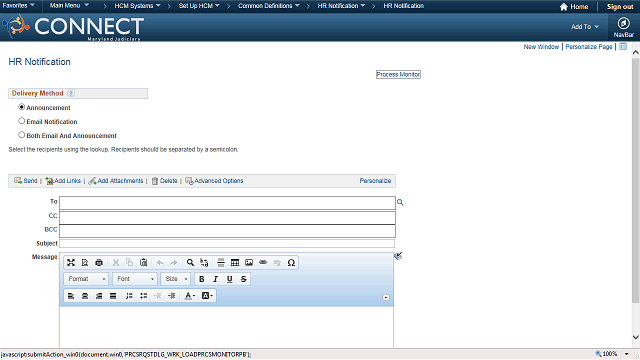Open the spell check icon beside Message
The width and height of the screenshot is (640, 360).
[x=398, y=256]
